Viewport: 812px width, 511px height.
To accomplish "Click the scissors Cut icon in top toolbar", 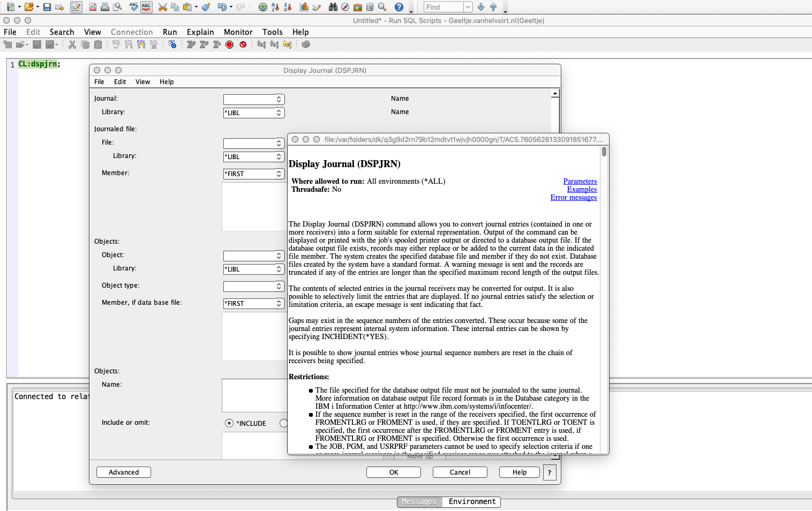I will pyautogui.click(x=162, y=7).
